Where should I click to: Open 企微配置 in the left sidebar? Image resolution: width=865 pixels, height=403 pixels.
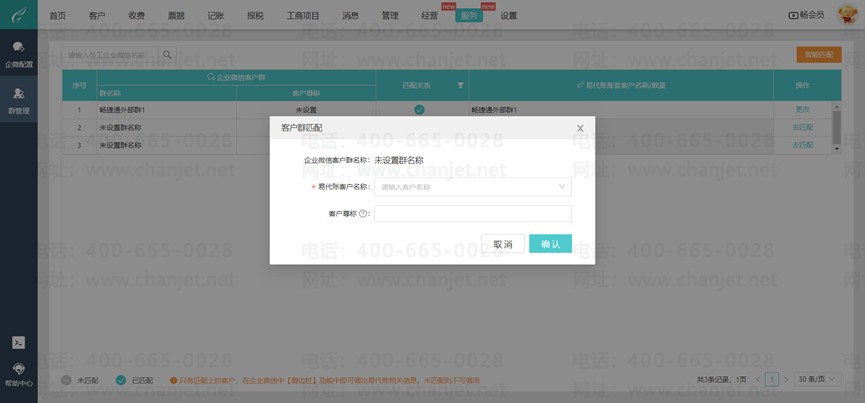[x=19, y=53]
